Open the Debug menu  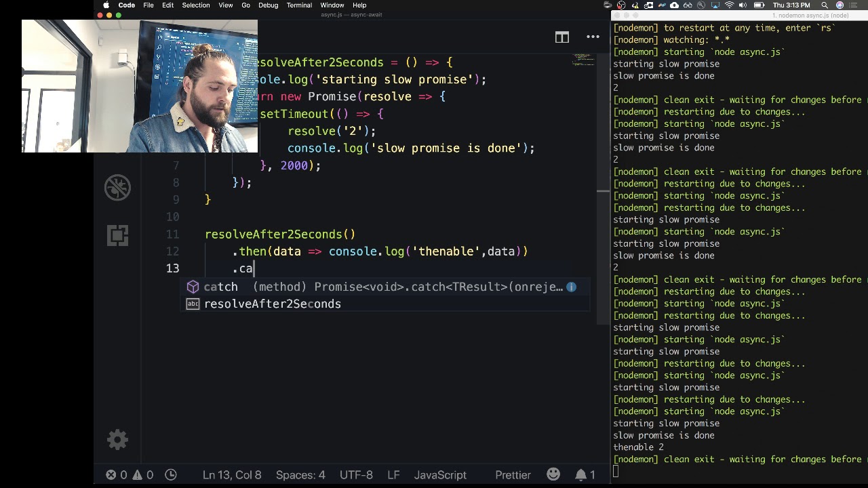[269, 5]
